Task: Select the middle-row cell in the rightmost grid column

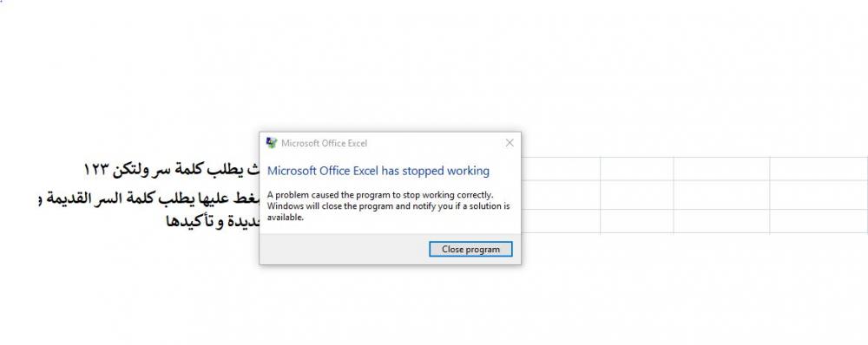Action: (x=819, y=195)
